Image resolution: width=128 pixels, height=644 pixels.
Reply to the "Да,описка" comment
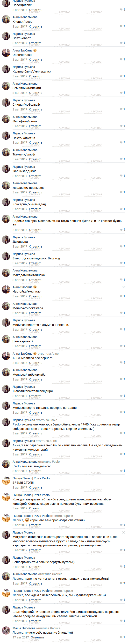coord(36,247)
